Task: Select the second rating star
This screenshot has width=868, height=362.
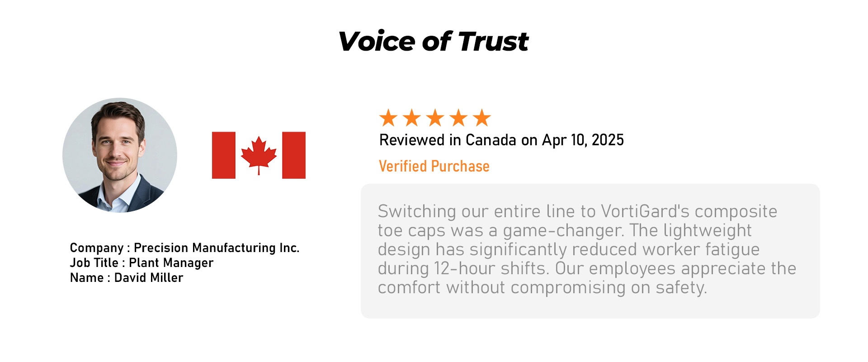Action: [412, 118]
